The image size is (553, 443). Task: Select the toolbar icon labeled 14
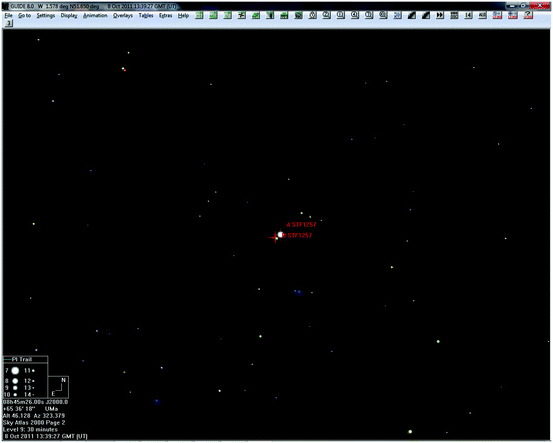[468, 15]
